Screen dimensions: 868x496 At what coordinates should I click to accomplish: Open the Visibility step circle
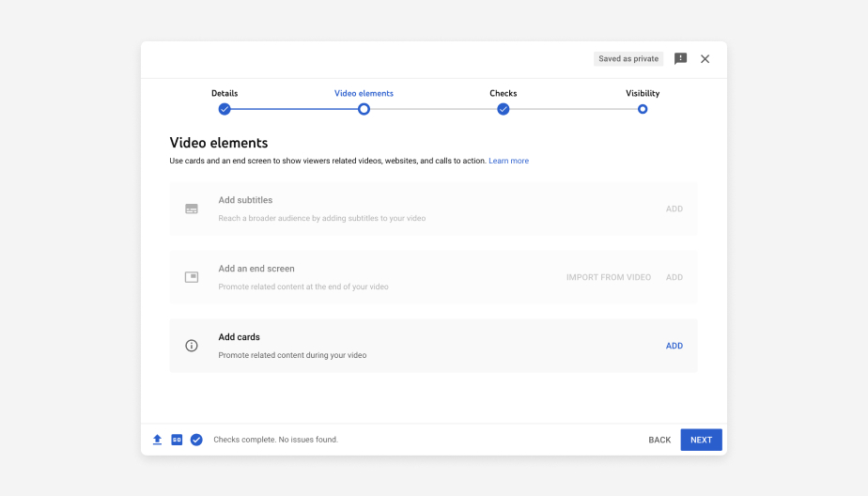point(643,109)
